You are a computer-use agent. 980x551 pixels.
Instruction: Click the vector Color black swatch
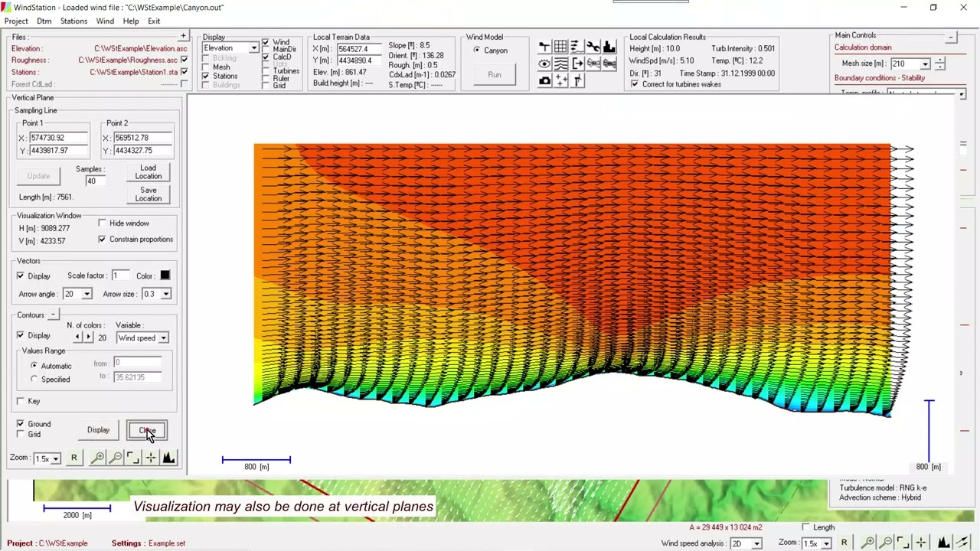165,275
